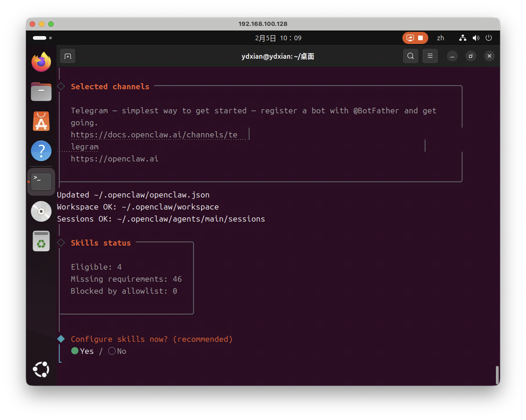The image size is (526, 420).
Task: Click the Activities workspace indicator
Action: click(x=42, y=38)
